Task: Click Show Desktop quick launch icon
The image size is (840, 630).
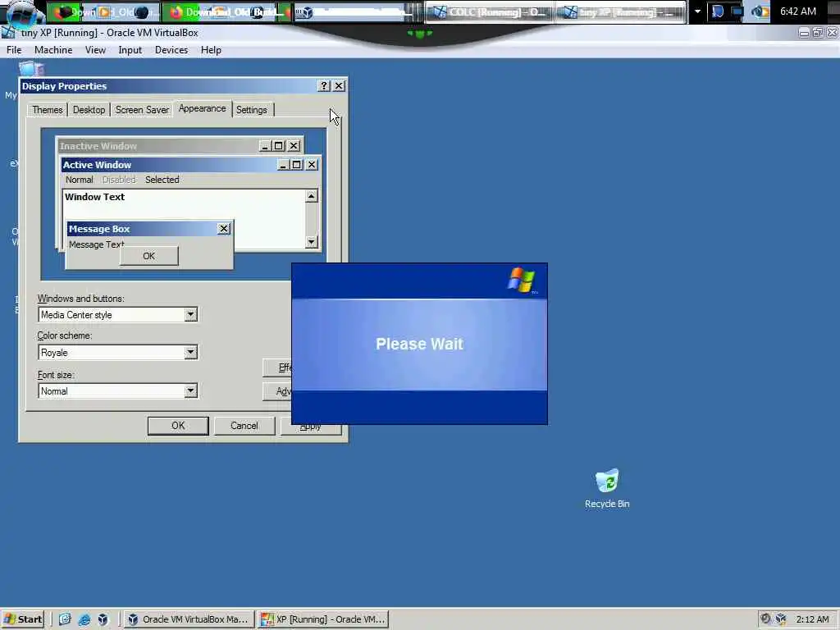Action: click(x=65, y=619)
